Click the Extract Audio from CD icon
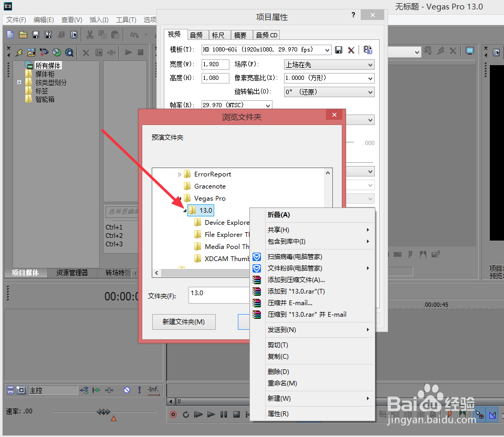 [x=57, y=52]
